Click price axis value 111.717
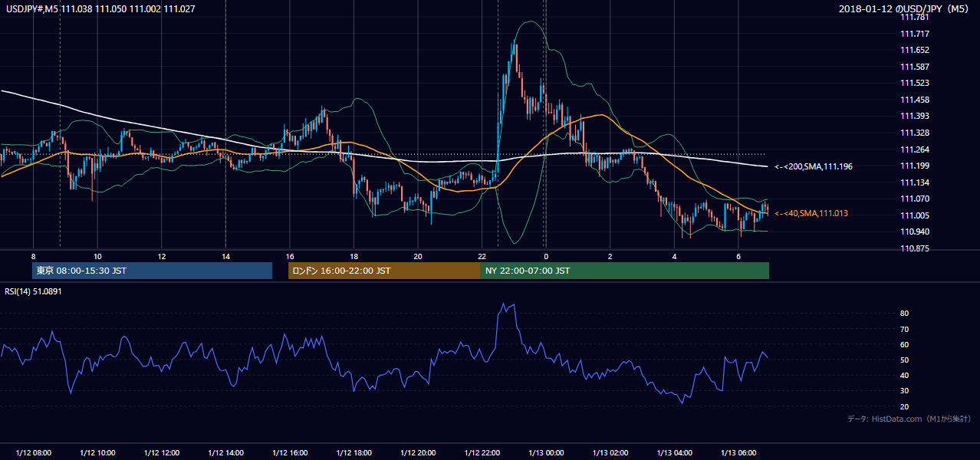The image size is (980, 460). click(914, 34)
